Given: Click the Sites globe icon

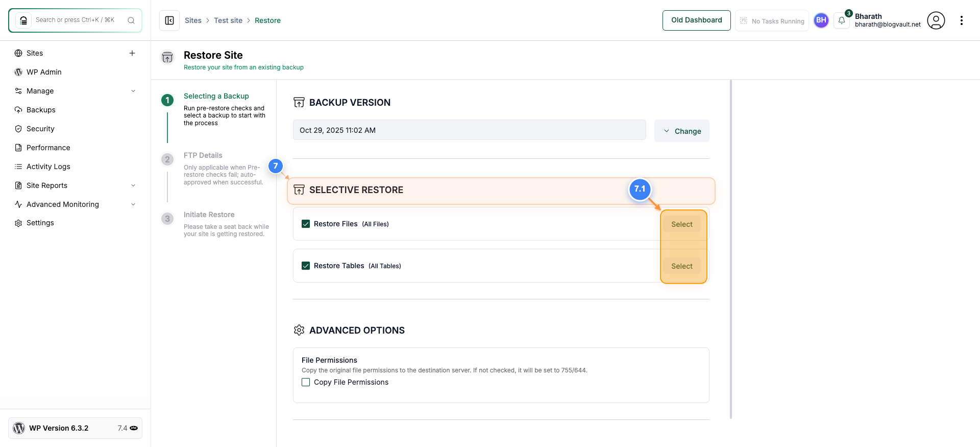Looking at the screenshot, I should pos(18,53).
